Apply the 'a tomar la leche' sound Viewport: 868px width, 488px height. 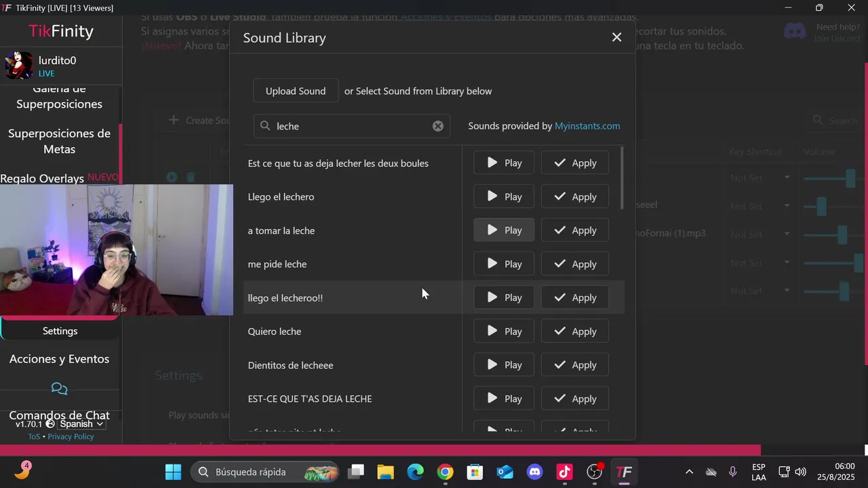tap(575, 230)
